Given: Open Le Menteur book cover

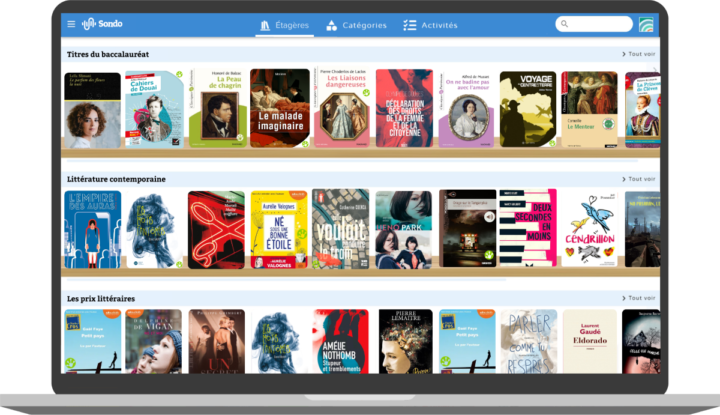Looking at the screenshot, I should (590, 109).
